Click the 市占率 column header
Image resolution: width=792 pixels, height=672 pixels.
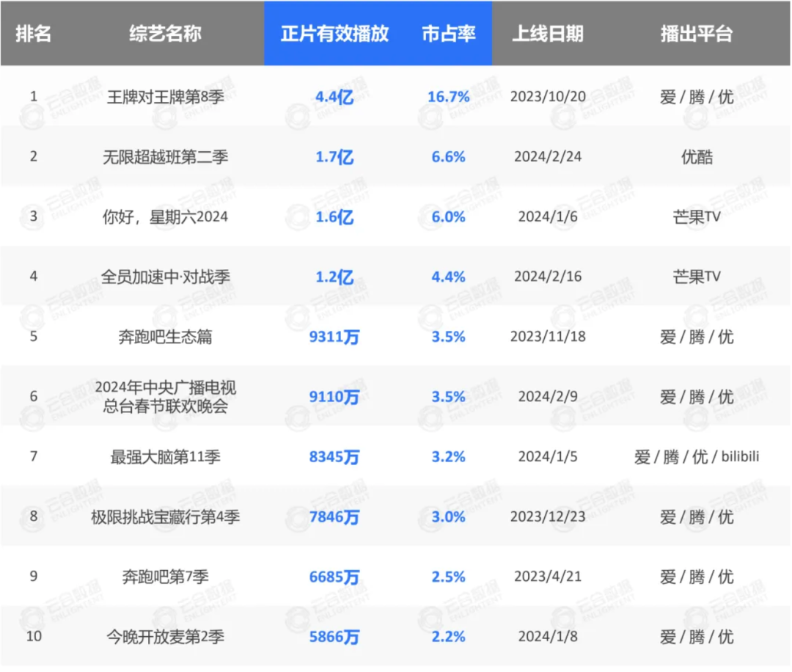click(448, 34)
